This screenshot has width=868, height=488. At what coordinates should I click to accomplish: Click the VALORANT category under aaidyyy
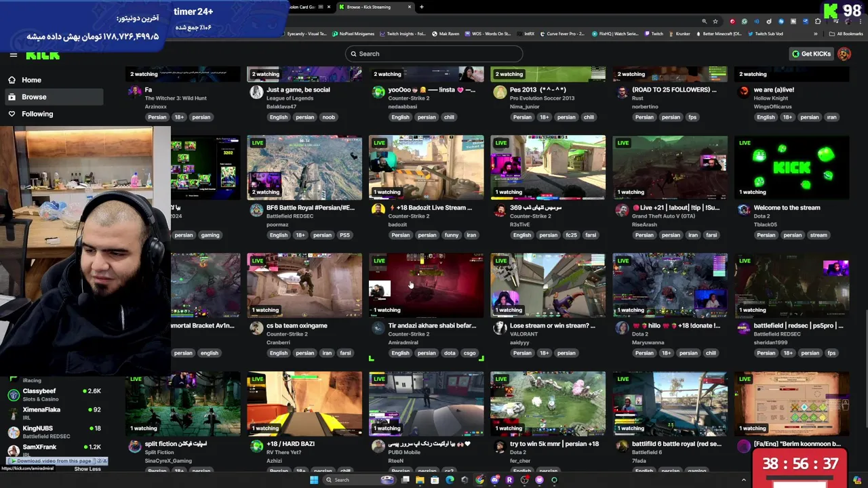(x=524, y=334)
